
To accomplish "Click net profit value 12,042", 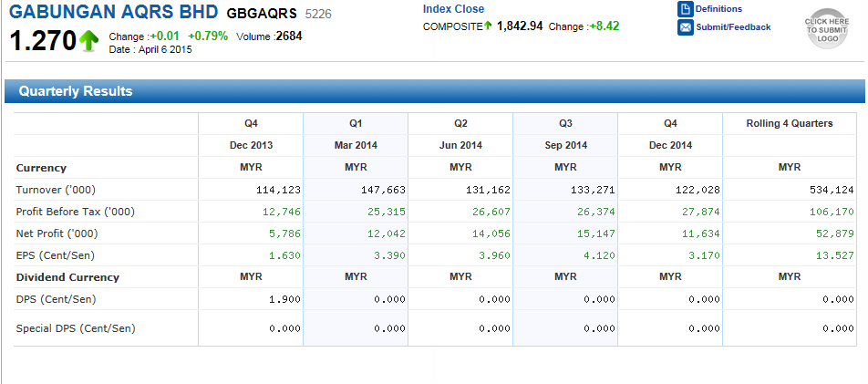I will (x=387, y=234).
